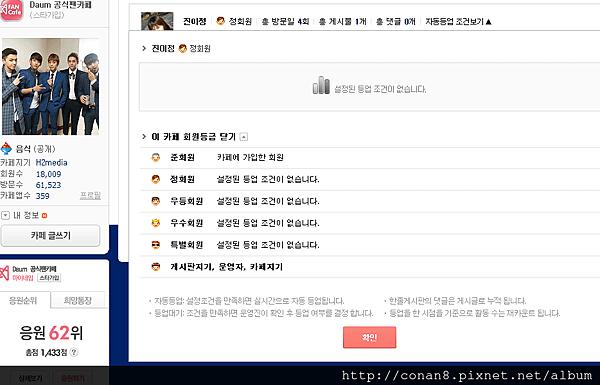600x385 pixels.
Task: Click the 게시판지기 grade face icon
Action: [156, 267]
